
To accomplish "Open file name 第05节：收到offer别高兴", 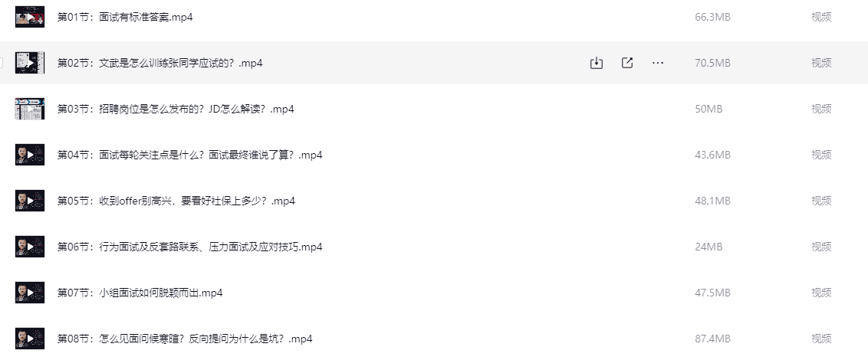I will [176, 201].
